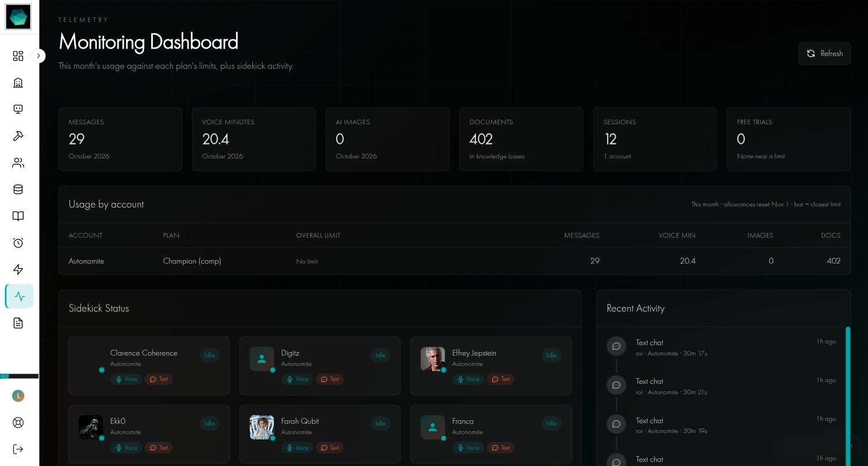Open the user avatar labeled L

pyautogui.click(x=18, y=395)
